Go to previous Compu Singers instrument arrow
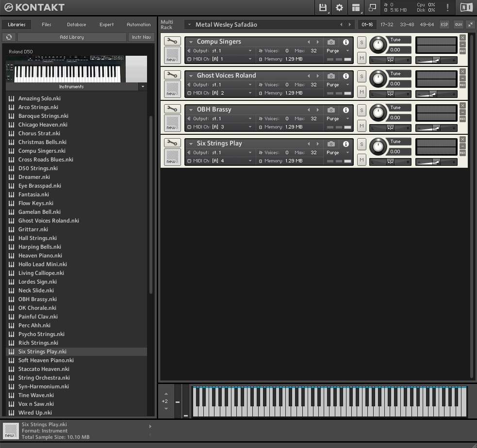The width and height of the screenshot is (477, 448). point(309,42)
